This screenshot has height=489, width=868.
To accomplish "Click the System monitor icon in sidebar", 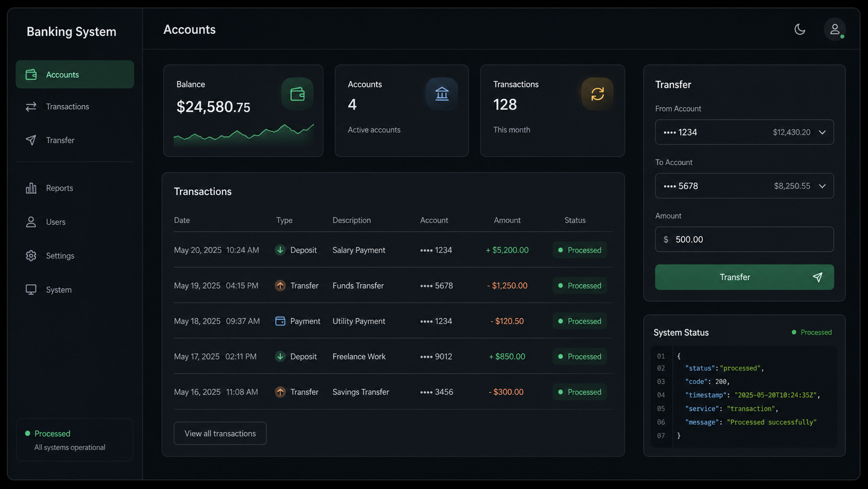I will pyautogui.click(x=31, y=289).
